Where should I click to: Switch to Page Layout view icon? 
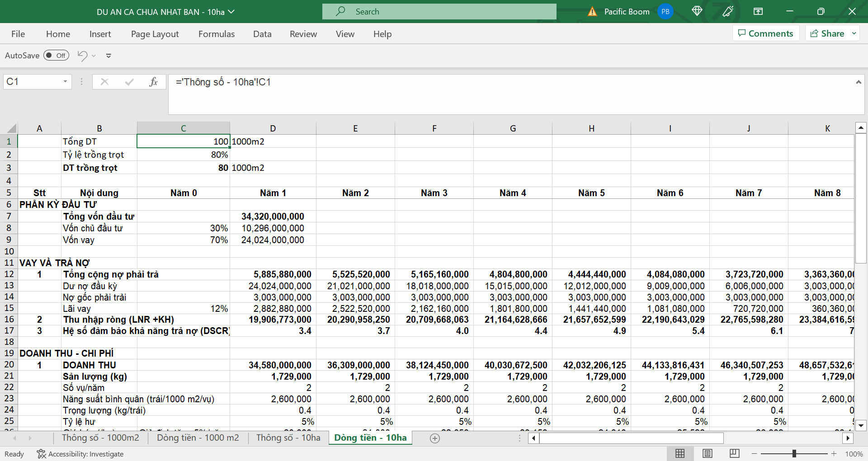pos(708,453)
